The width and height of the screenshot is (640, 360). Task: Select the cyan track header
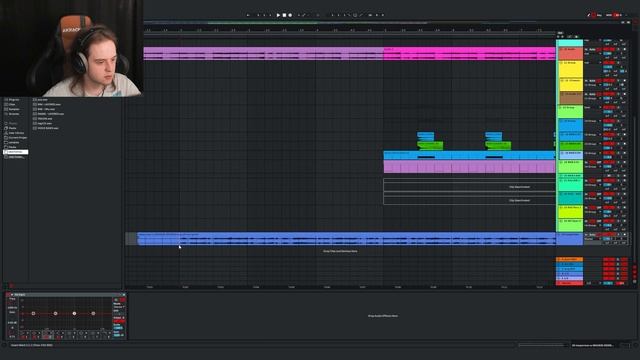(x=569, y=43)
